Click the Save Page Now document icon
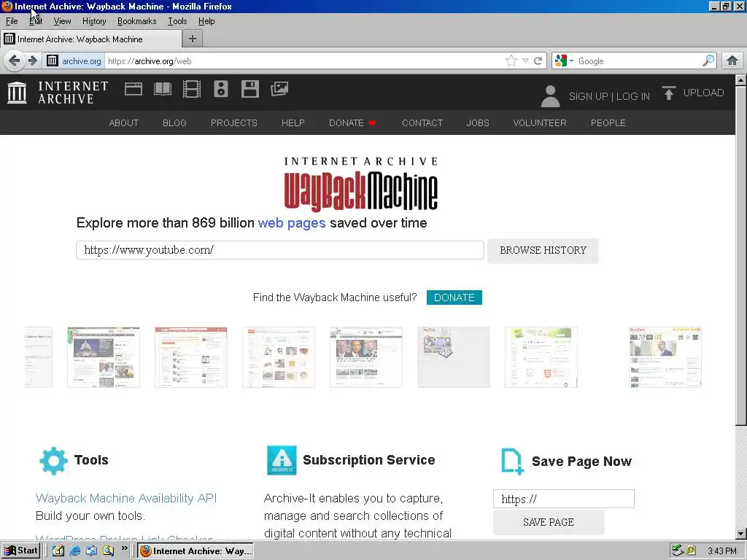The image size is (747, 560). (x=512, y=461)
